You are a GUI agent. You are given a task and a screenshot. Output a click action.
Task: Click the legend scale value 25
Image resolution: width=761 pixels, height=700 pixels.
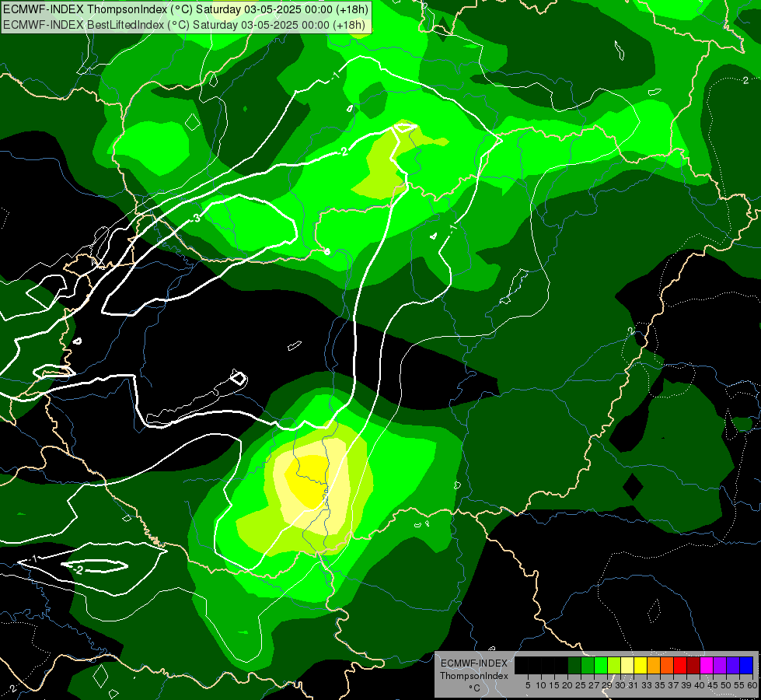click(581, 685)
